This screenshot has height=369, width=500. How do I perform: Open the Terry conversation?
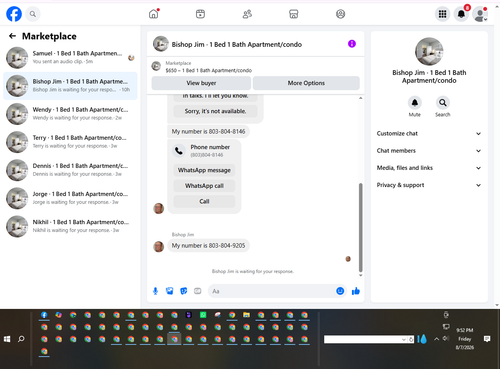point(70,142)
